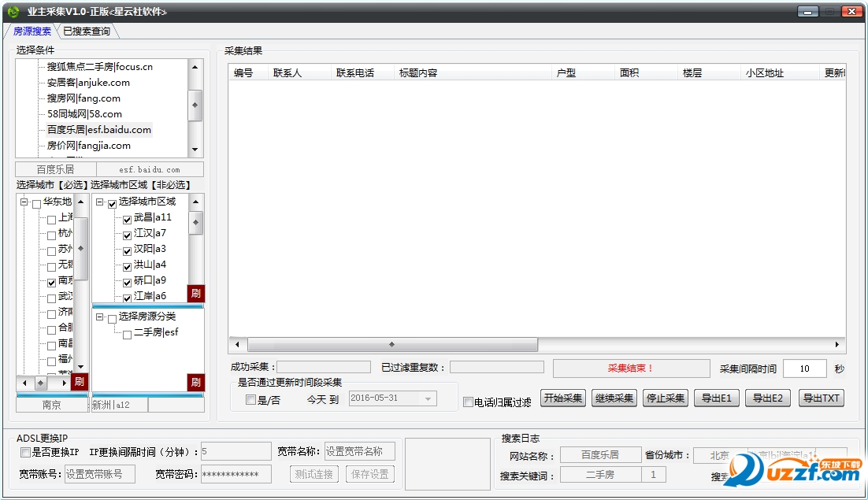Click the 导出E1 button
Image resolution: width=868 pixels, height=500 pixels.
716,398
